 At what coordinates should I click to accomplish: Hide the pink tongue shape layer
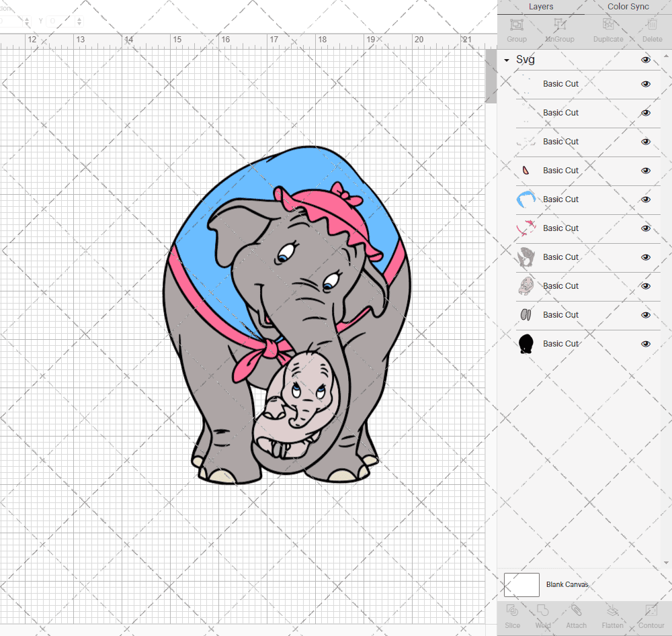(645, 171)
